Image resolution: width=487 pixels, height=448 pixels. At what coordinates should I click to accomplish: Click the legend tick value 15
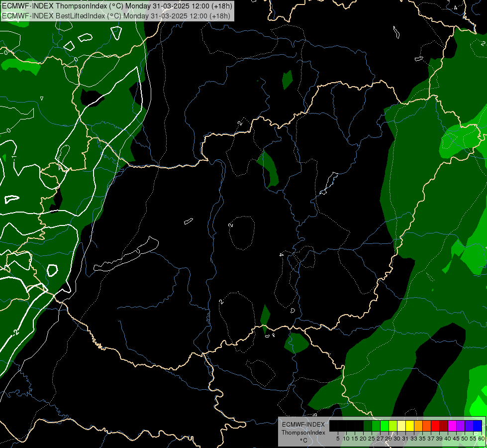point(355,439)
